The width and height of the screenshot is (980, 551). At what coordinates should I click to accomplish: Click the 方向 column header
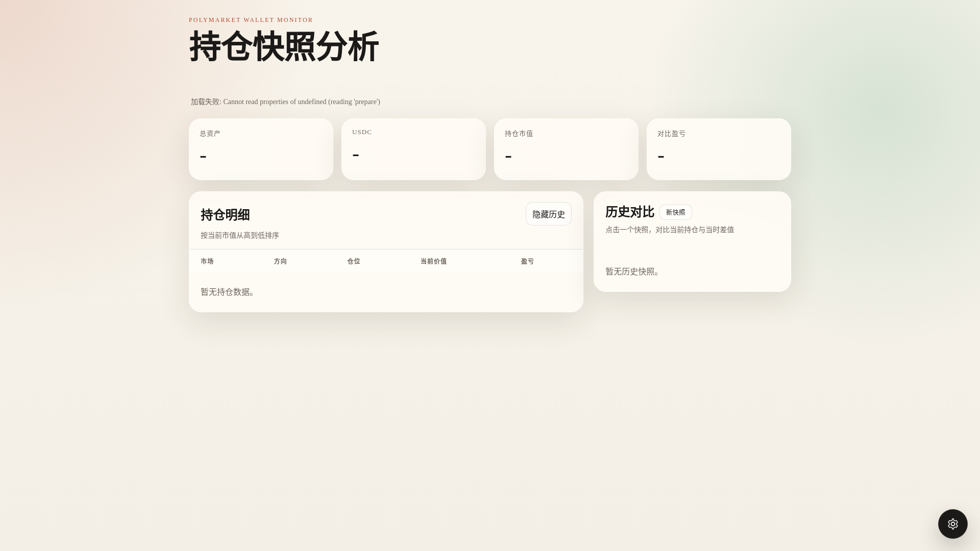click(x=280, y=261)
